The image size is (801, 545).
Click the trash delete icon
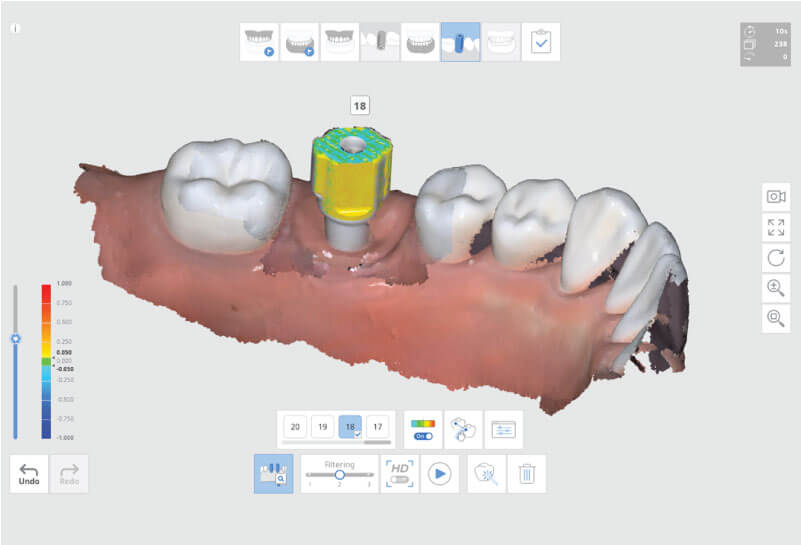(527, 474)
